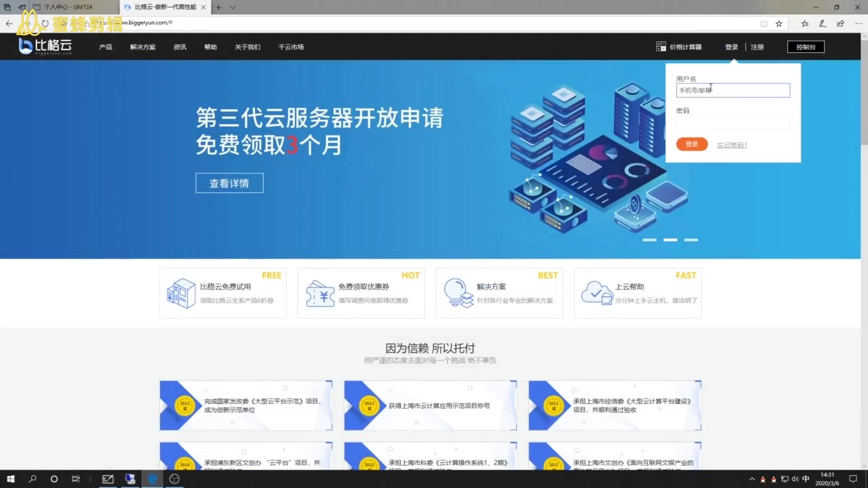This screenshot has width=868, height=488.
Task: Open a new browser tab with plus
Action: 218,7
